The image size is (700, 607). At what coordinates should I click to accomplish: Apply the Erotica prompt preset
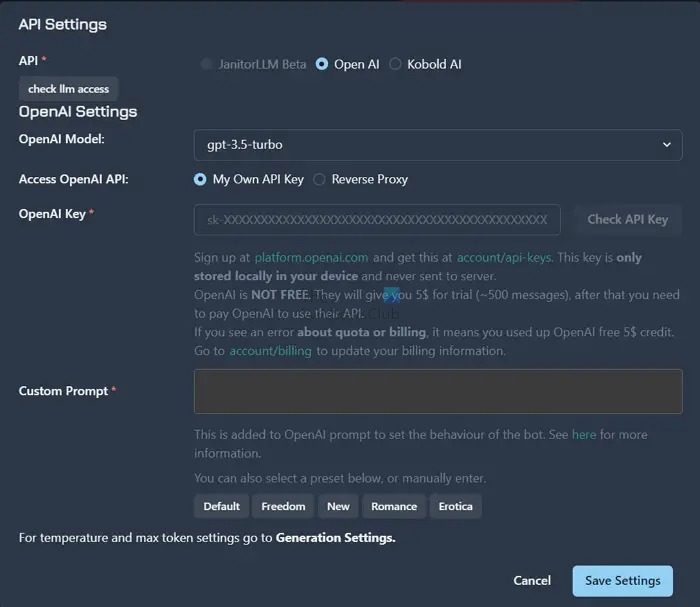pyautogui.click(x=455, y=506)
